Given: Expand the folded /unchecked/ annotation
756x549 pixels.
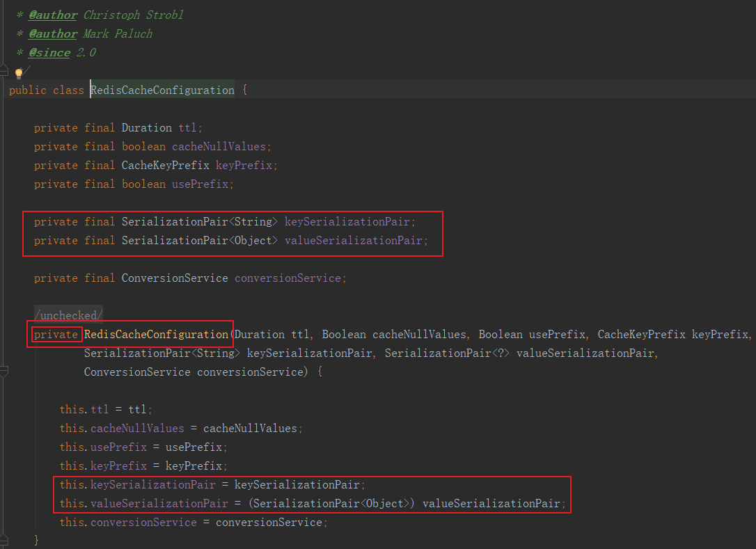Looking at the screenshot, I should tap(68, 315).
